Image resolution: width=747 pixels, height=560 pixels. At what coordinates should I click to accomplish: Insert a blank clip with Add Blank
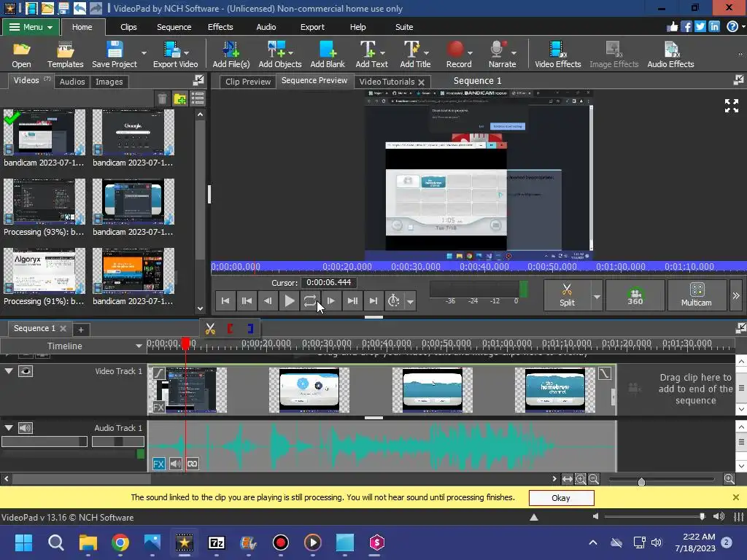pos(328,54)
